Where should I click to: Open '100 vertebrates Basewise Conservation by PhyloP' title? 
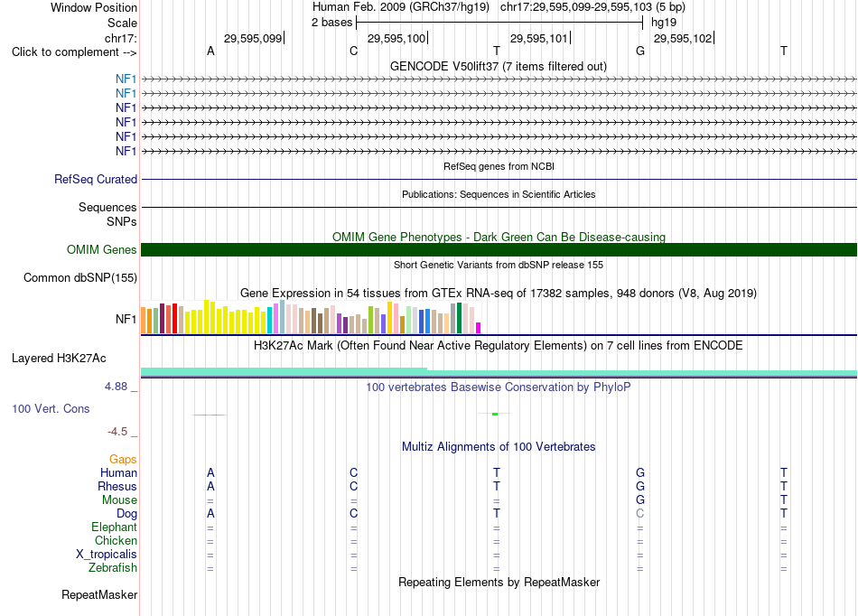tap(499, 387)
